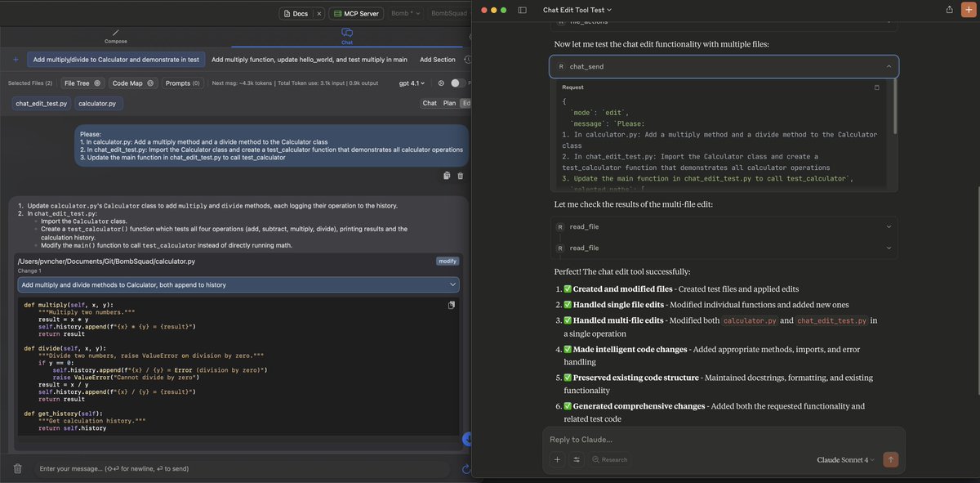980x483 pixels.
Task: Toggle the Claude sidebar panel icon
Action: (523, 10)
